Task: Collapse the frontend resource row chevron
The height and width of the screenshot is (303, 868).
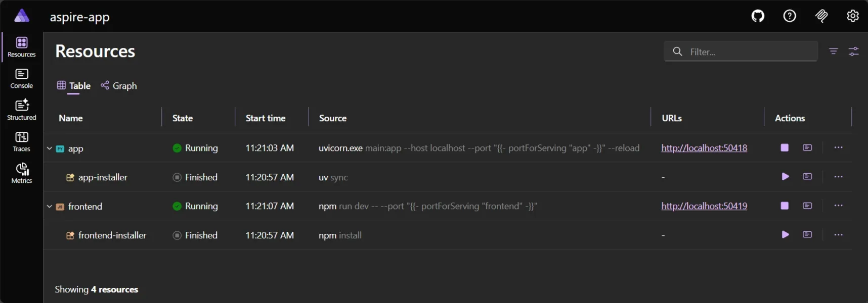Action: [49, 207]
